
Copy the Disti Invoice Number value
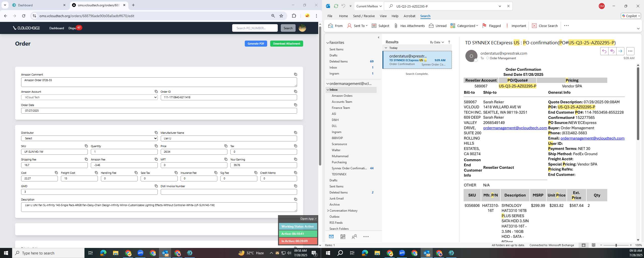(x=296, y=186)
